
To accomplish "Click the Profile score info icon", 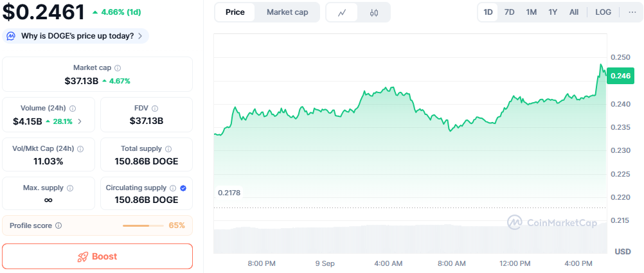I will coord(58,225).
